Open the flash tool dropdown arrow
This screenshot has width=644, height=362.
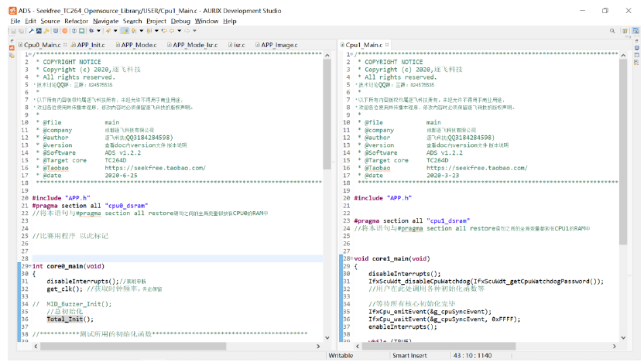(115, 31)
